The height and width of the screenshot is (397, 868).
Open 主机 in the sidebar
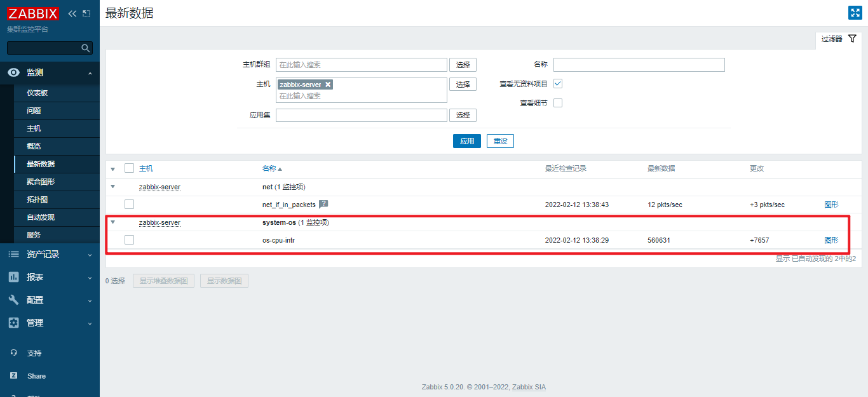pyautogui.click(x=57, y=128)
